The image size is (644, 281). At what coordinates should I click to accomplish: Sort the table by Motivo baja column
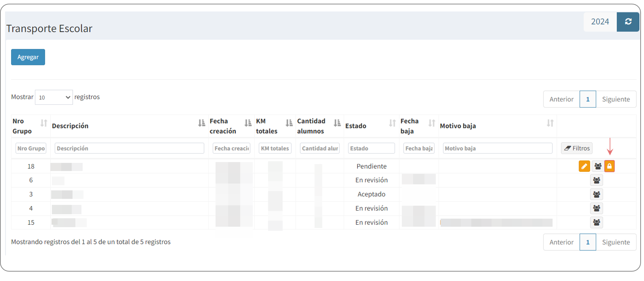coord(550,123)
